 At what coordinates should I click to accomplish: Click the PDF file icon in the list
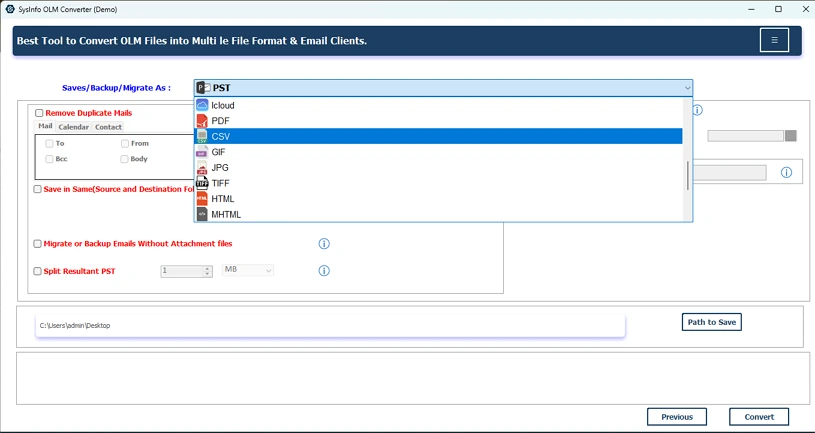(x=202, y=121)
